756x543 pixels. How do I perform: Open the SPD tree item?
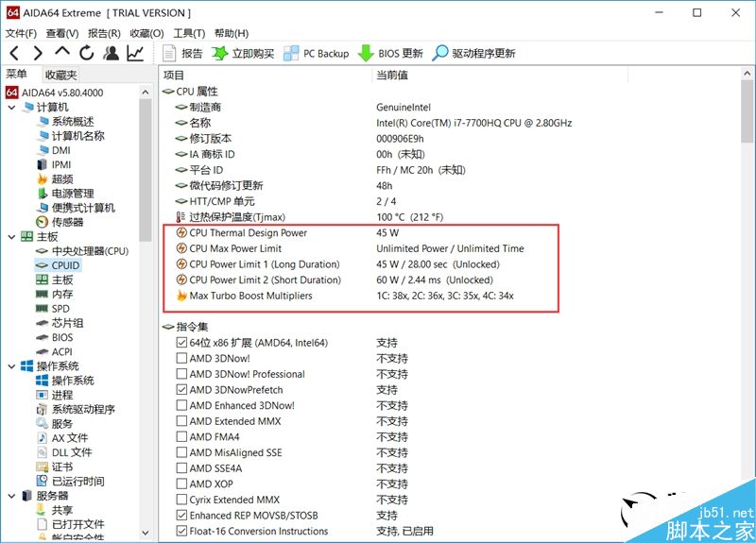[53, 309]
